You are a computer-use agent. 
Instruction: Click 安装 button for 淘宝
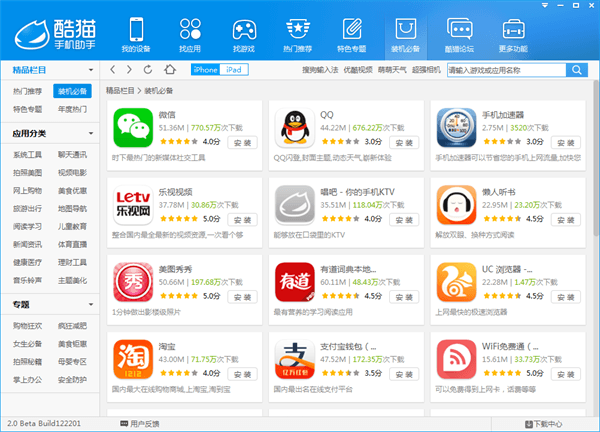(x=242, y=372)
